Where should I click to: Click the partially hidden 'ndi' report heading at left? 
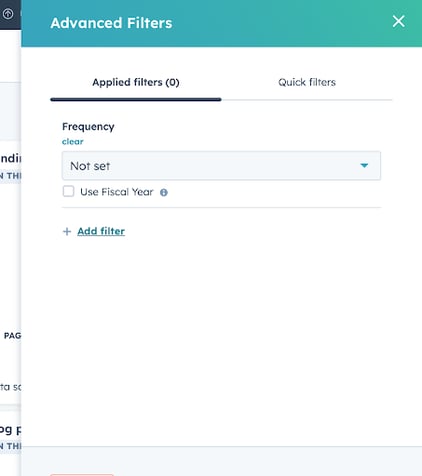[10, 158]
